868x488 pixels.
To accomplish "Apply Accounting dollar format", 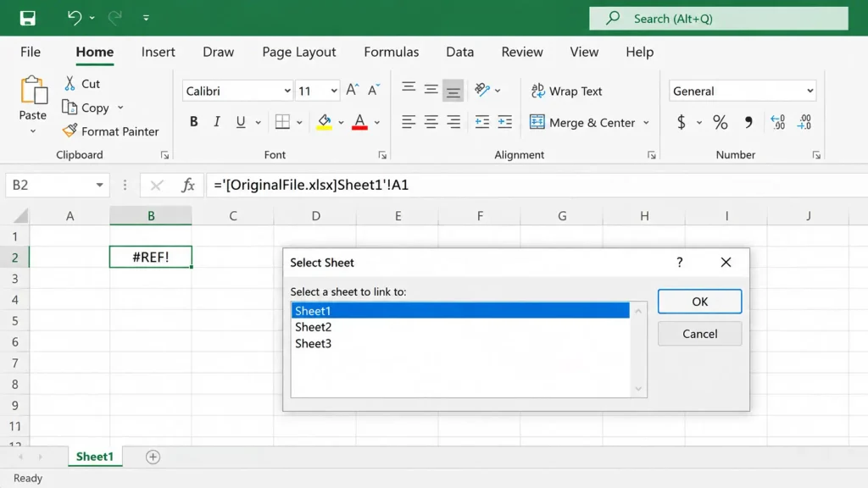I will (682, 122).
